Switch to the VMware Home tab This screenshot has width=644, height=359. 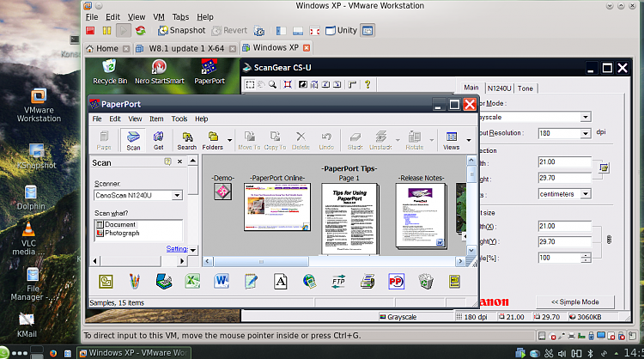(107, 48)
